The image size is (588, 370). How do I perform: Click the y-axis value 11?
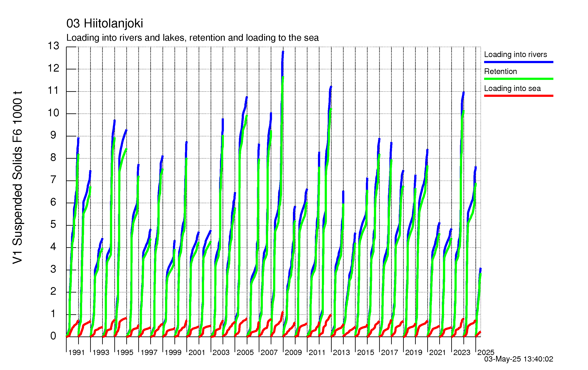click(x=53, y=91)
